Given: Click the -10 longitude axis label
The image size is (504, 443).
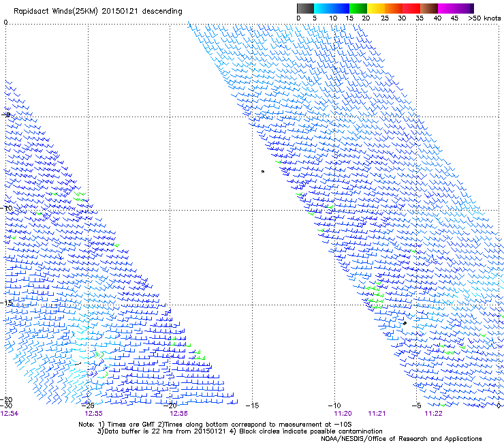Looking at the screenshot, I should tap(334, 406).
